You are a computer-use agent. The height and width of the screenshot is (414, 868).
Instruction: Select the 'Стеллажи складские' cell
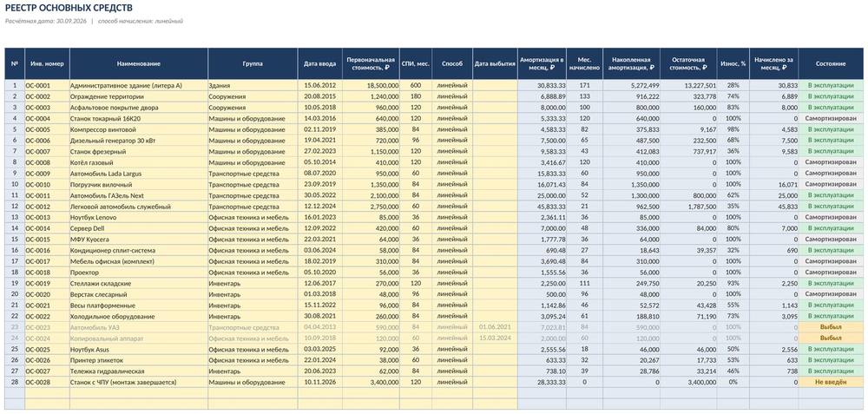click(x=138, y=284)
